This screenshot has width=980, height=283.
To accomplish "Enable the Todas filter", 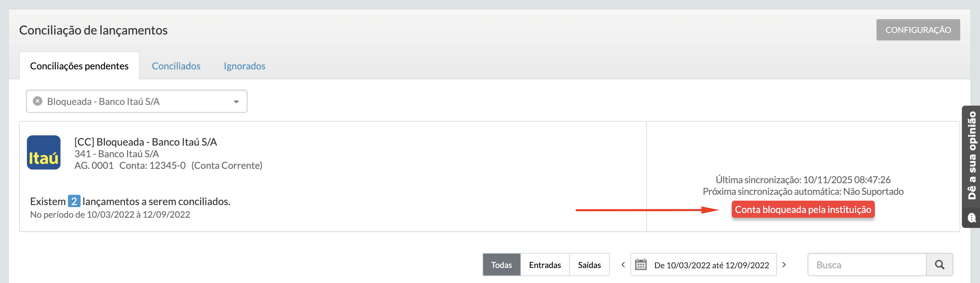I will coord(501,264).
